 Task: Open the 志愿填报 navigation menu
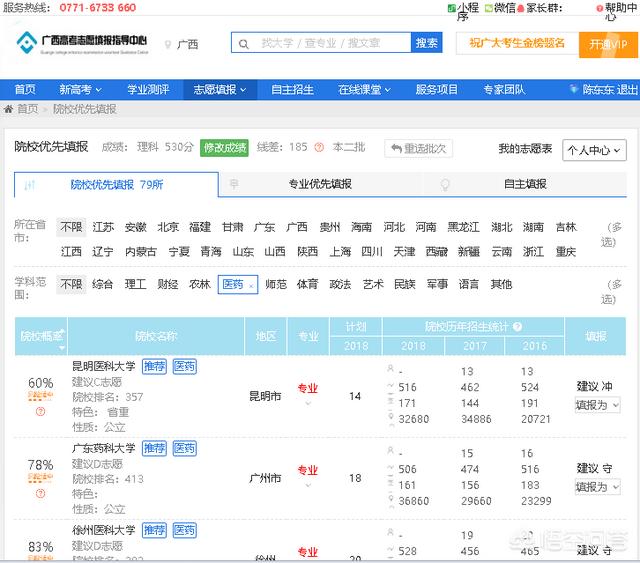tap(216, 89)
